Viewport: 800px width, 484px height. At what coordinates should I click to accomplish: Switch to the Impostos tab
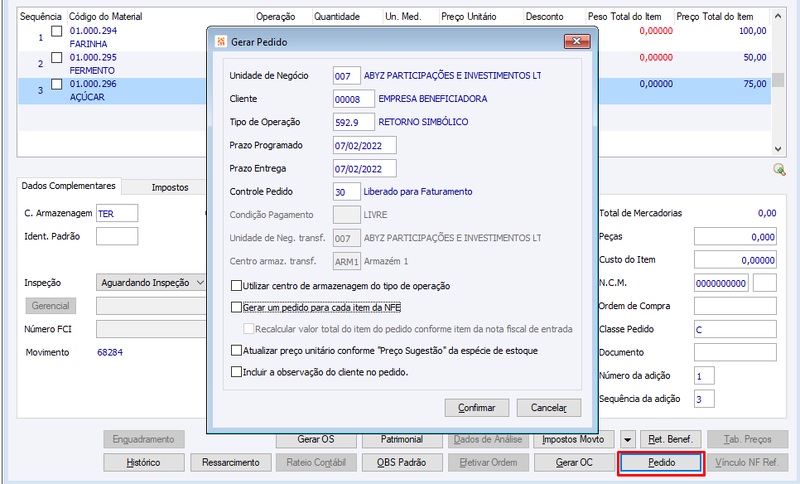(170, 187)
